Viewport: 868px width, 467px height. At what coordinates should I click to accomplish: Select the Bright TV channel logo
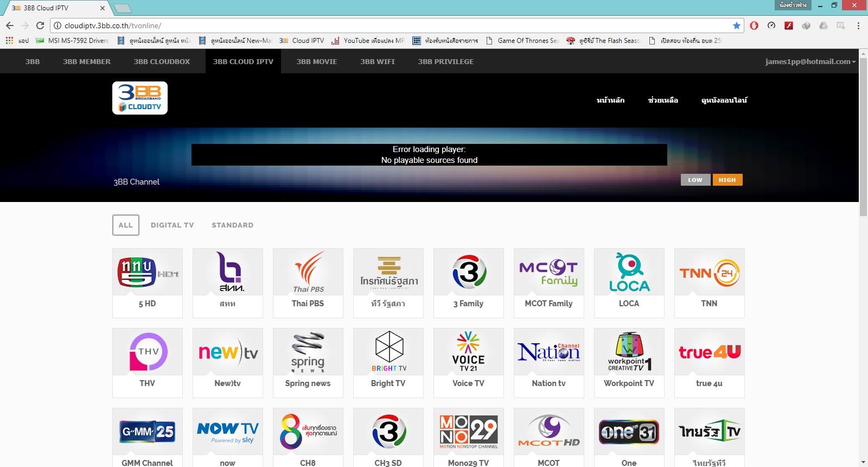click(388, 352)
